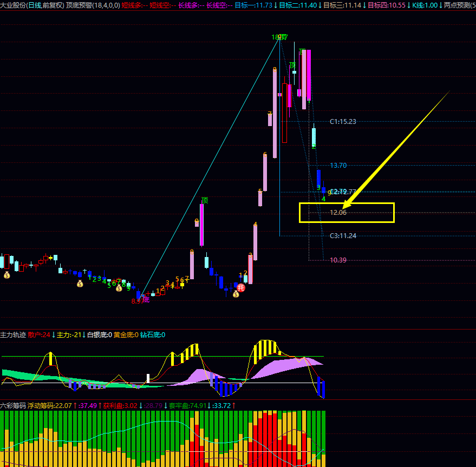
Task: Click the red 8.97 low price label
Action: 137,301
